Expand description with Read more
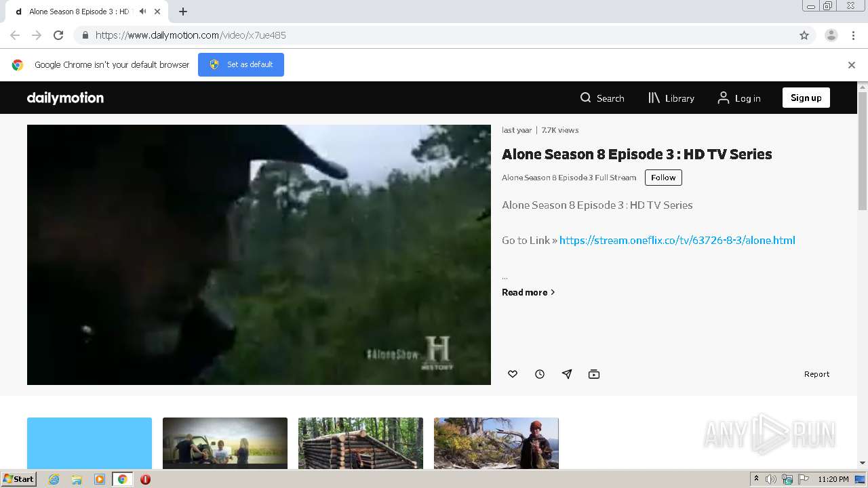 click(x=528, y=292)
